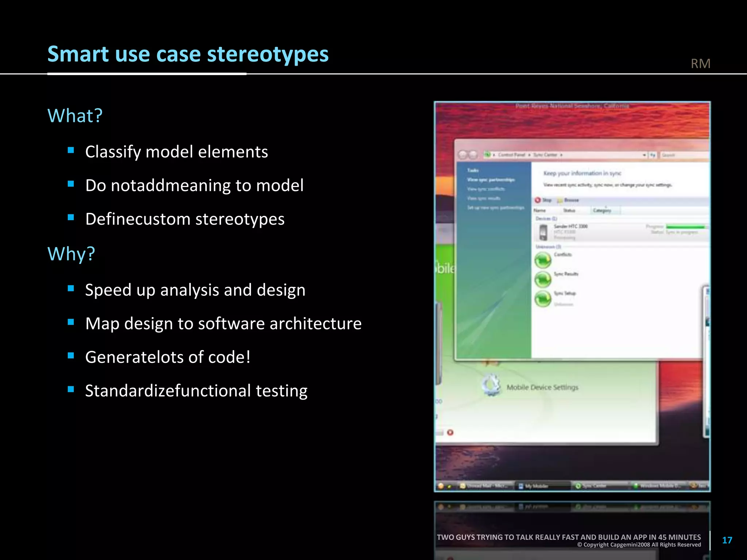The width and height of the screenshot is (747, 560).
Task: Click the embedded Vista screenshot image
Action: (572, 296)
